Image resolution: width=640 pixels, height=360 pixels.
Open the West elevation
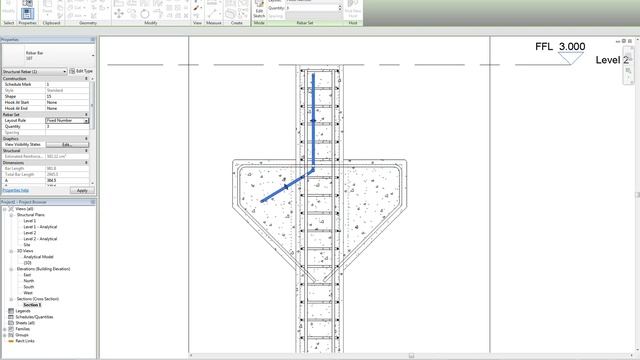[x=28, y=293]
